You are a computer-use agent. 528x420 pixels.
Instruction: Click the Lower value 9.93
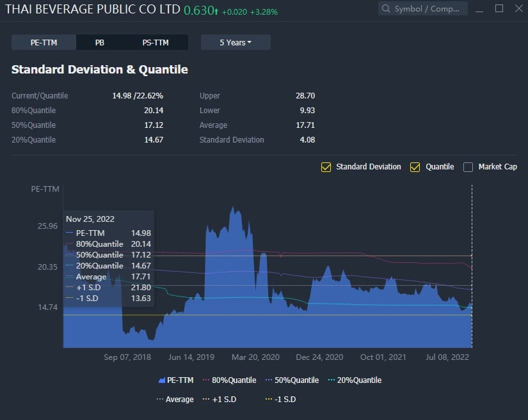tap(307, 111)
